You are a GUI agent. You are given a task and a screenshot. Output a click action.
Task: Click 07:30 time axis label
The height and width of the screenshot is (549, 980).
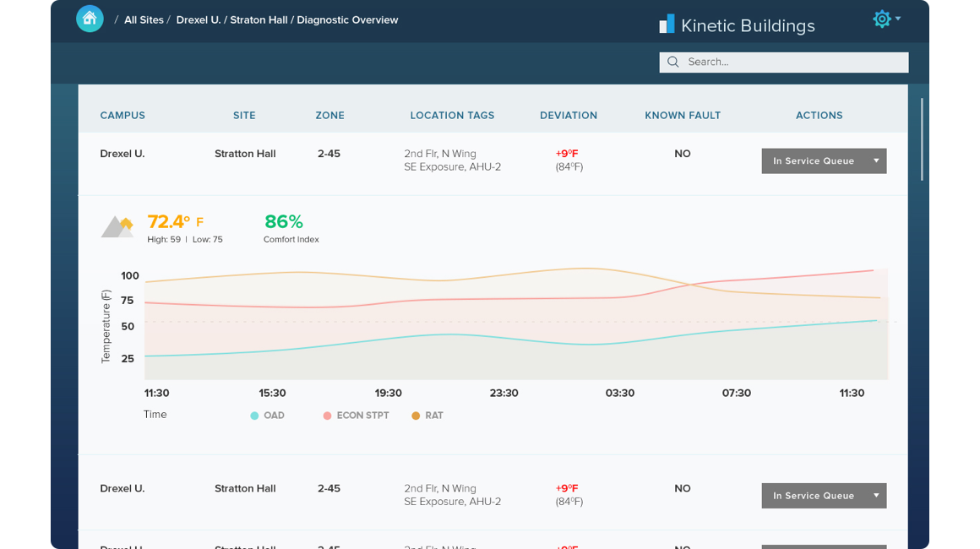click(736, 393)
